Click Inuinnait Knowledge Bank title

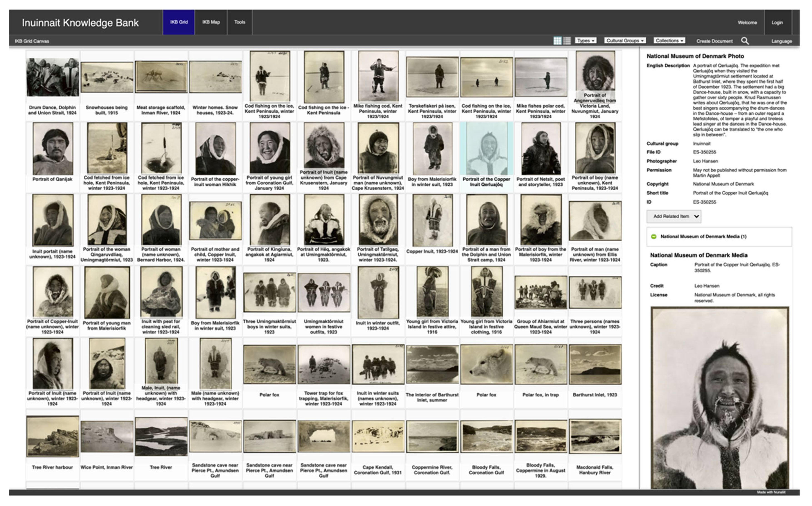(80, 23)
